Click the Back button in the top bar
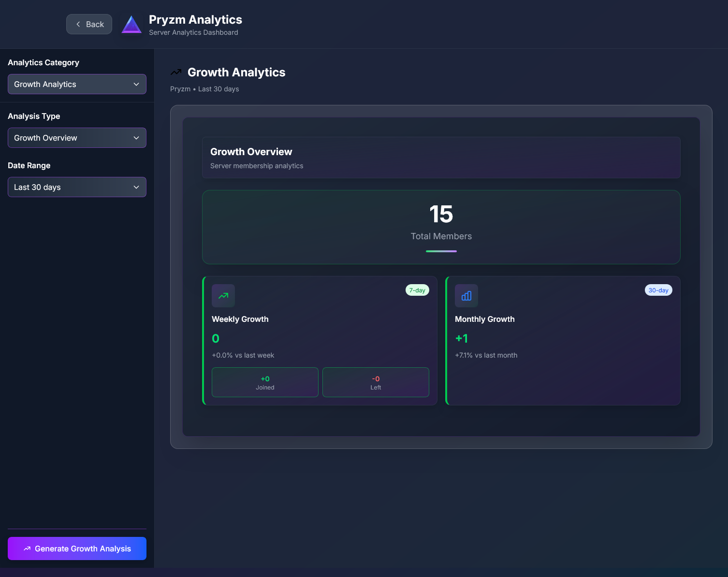This screenshot has width=728, height=577. pos(89,24)
